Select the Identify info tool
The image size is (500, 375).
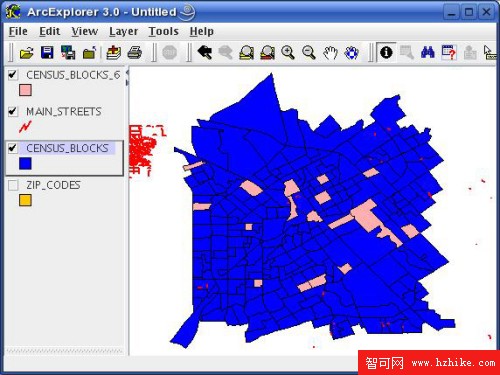point(386,52)
